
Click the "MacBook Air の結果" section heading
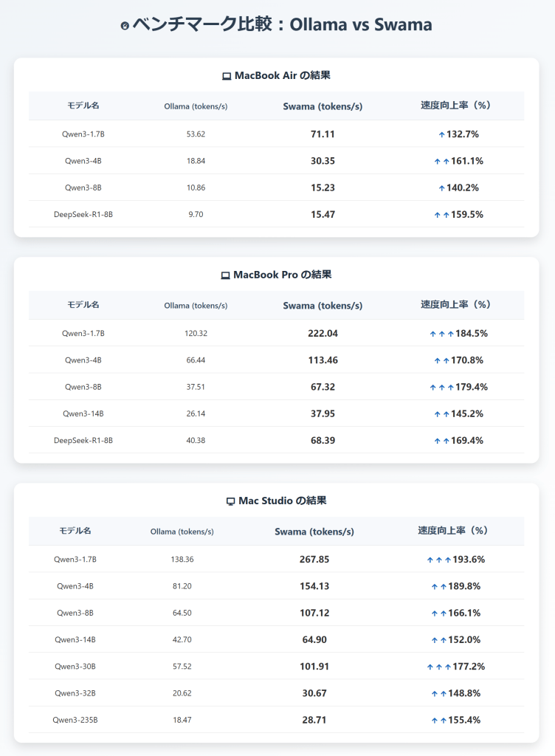[x=282, y=75]
